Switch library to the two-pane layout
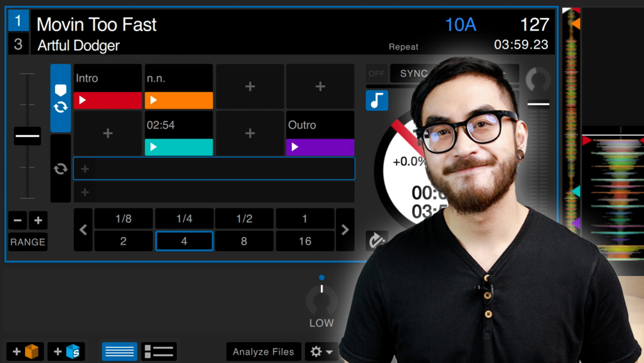644x363 pixels. tap(159, 351)
